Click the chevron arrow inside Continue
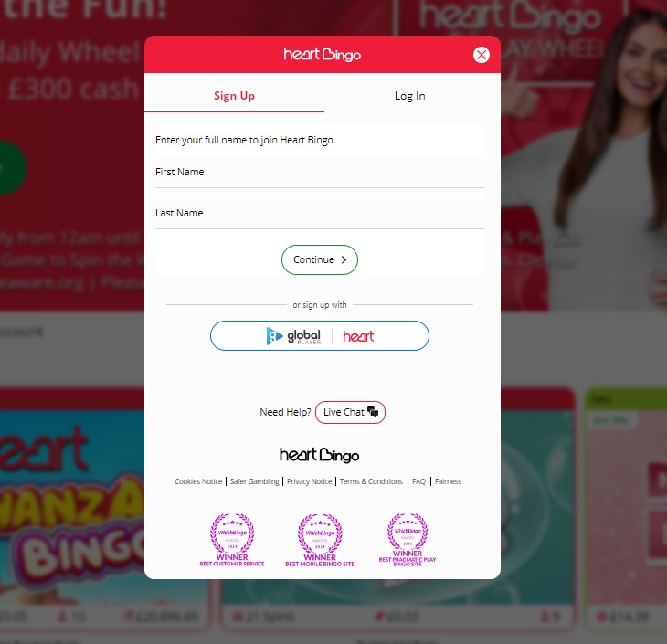667x644 pixels. click(344, 259)
